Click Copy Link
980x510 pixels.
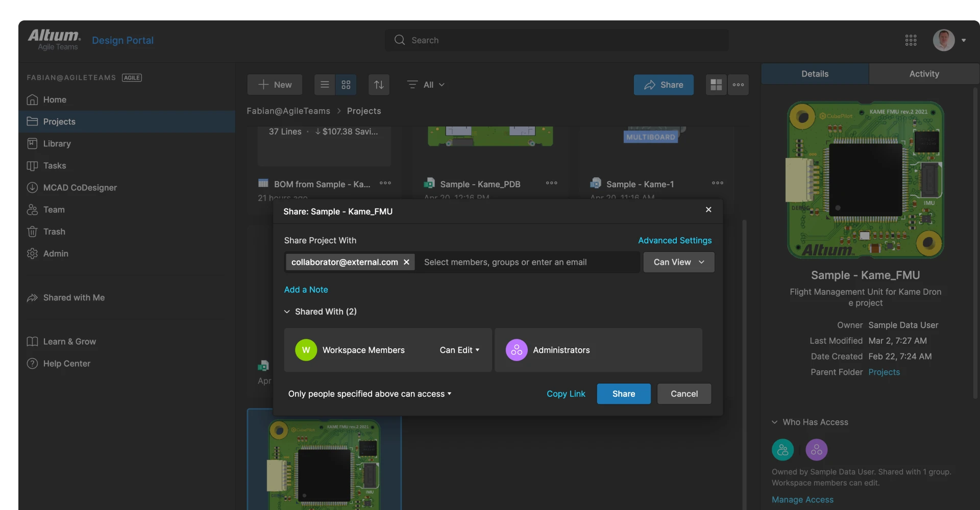click(566, 394)
